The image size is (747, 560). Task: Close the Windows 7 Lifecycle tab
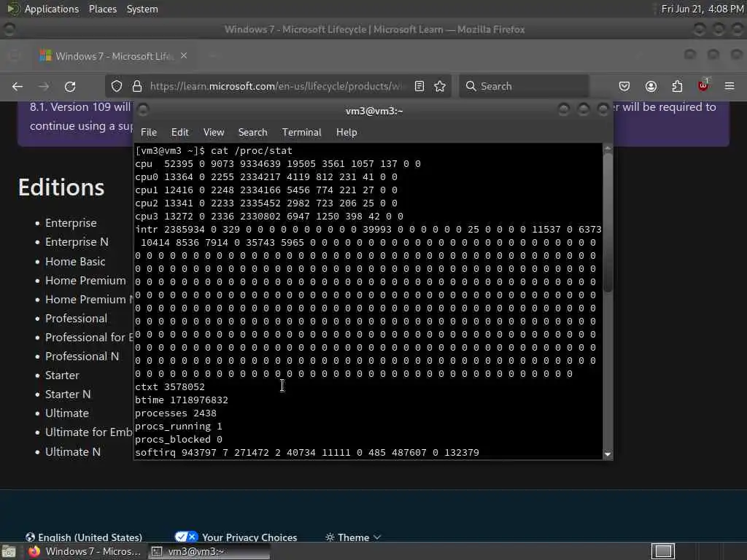(184, 55)
